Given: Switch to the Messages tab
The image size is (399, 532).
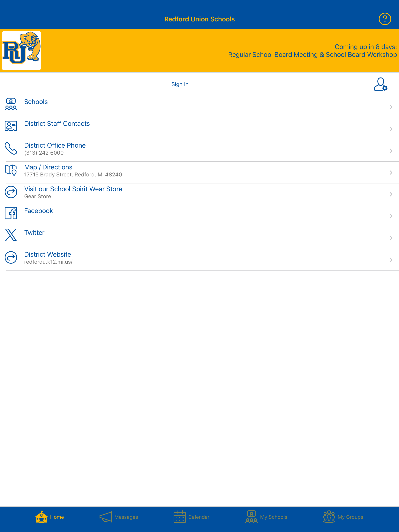Looking at the screenshot, I should [119, 517].
